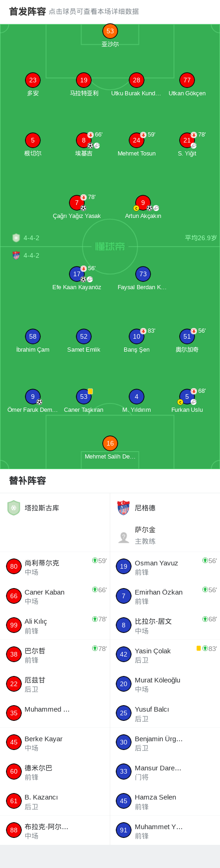Tap the 塔拉斯古库 team shield logo
This screenshot has height=868, width=220.
pyautogui.click(x=14, y=508)
